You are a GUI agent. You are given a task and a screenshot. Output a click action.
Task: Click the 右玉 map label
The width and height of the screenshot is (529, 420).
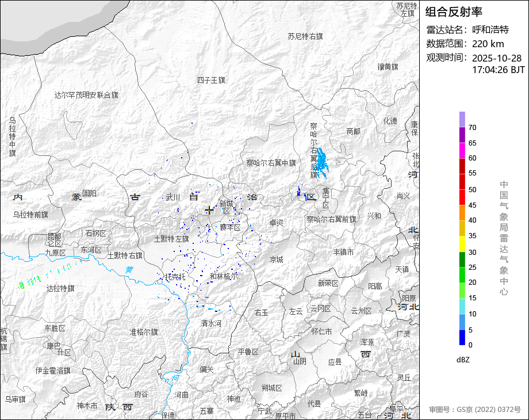[262, 312]
